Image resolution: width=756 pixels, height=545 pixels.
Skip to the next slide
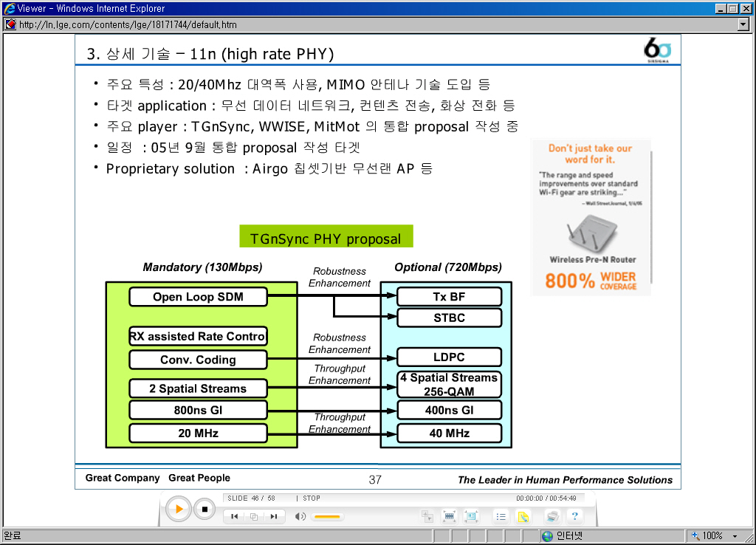(x=274, y=516)
